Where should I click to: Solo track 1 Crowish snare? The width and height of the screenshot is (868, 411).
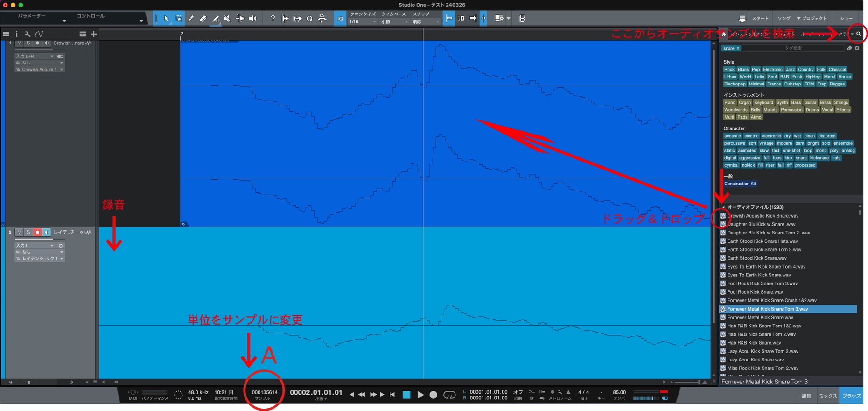tap(28, 43)
